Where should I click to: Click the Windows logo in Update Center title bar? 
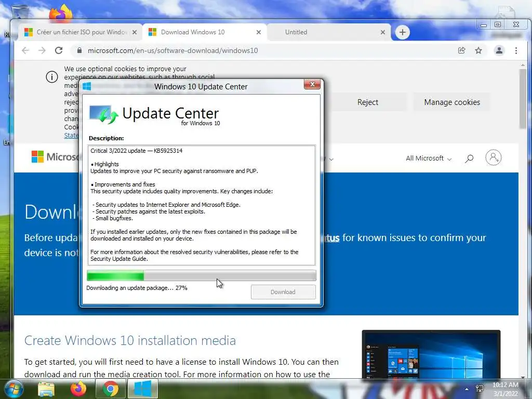click(87, 86)
